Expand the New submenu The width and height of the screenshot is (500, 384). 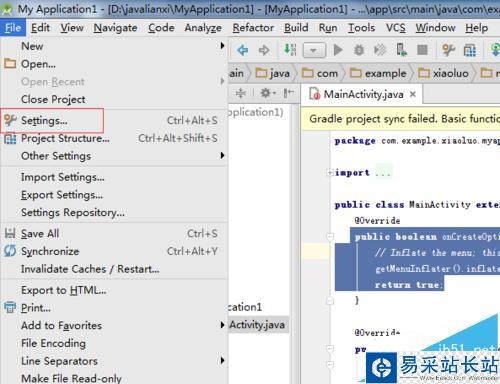pyautogui.click(x=114, y=46)
